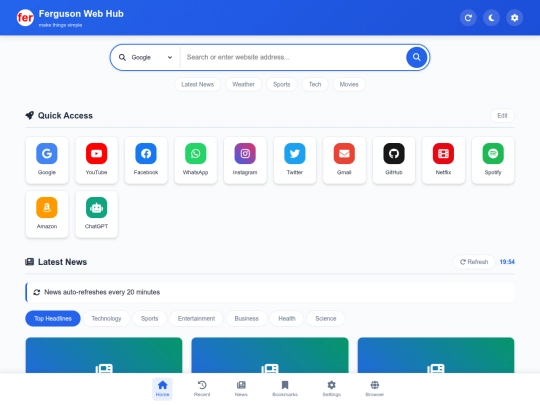
Task: Select the Top Headlines news category
Action: (53, 319)
